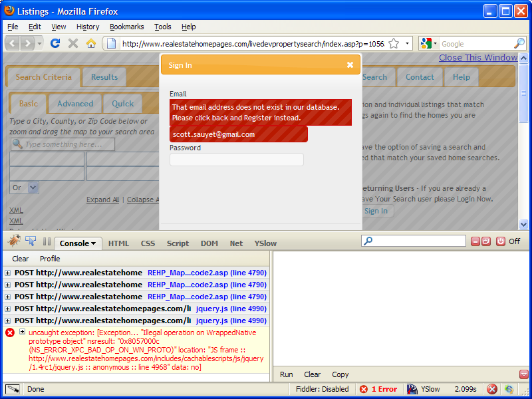Expand the first POST request entry

click(x=8, y=273)
